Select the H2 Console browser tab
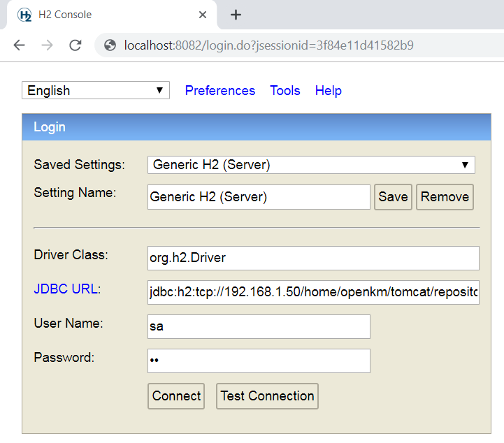The width and height of the screenshot is (504, 443). 105,15
